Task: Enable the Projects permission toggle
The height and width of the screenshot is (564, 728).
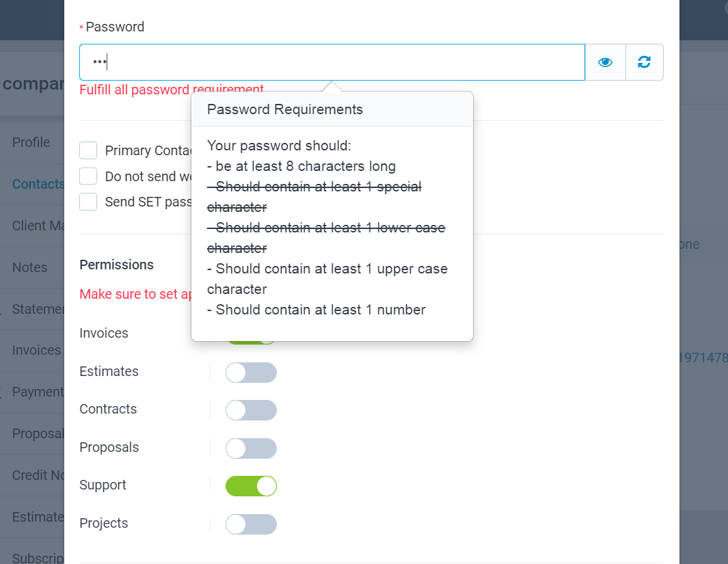Action: click(x=251, y=524)
